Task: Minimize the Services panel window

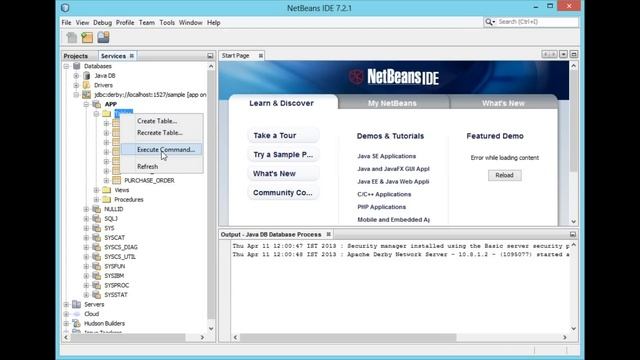Action: [210, 56]
